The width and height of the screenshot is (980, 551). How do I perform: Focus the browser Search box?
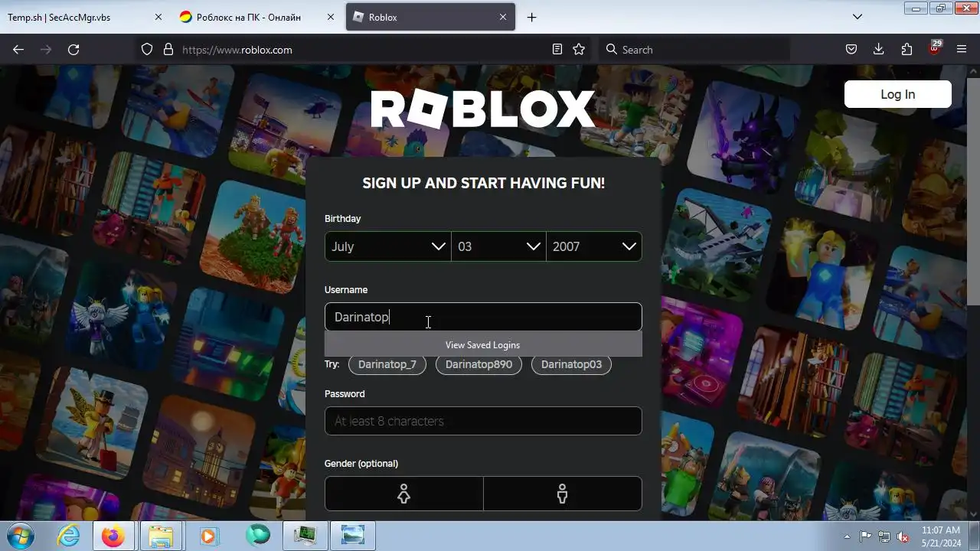click(x=693, y=50)
